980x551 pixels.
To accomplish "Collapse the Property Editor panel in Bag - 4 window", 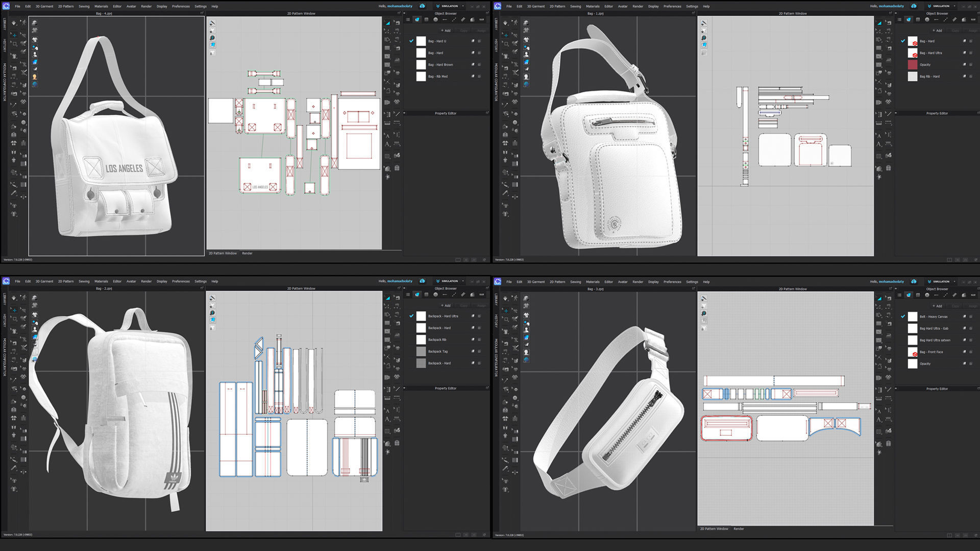I will 405,113.
